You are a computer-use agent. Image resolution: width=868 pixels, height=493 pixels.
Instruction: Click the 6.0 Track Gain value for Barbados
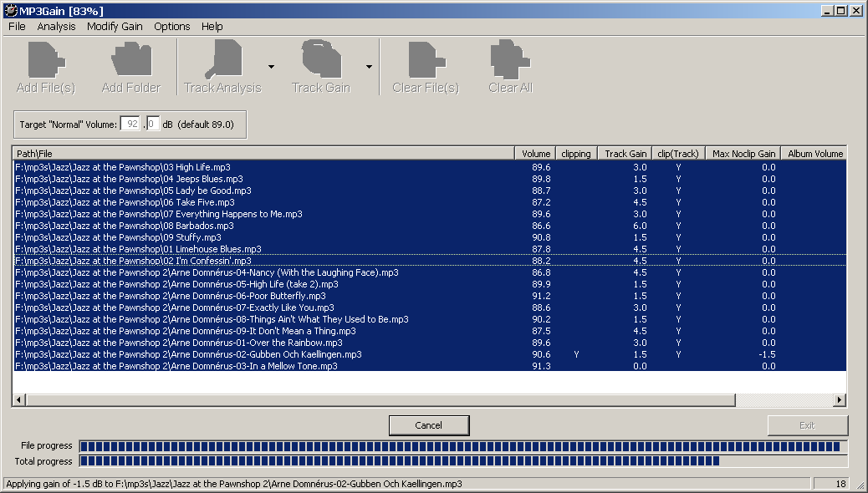pyautogui.click(x=640, y=226)
